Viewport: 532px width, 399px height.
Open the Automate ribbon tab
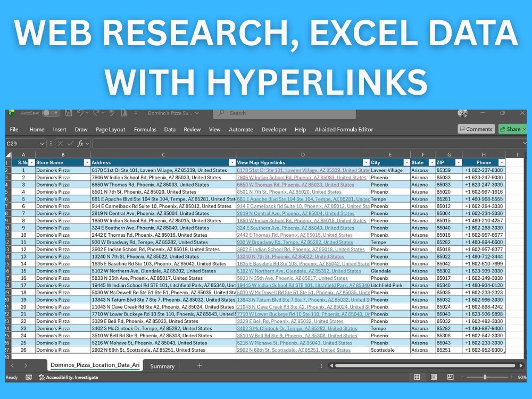241,129
